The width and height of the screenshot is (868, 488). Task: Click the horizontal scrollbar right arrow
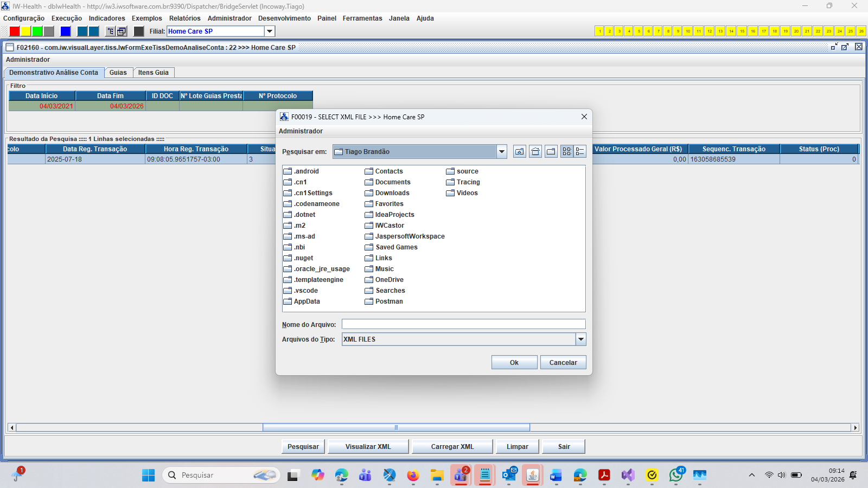pyautogui.click(x=856, y=428)
